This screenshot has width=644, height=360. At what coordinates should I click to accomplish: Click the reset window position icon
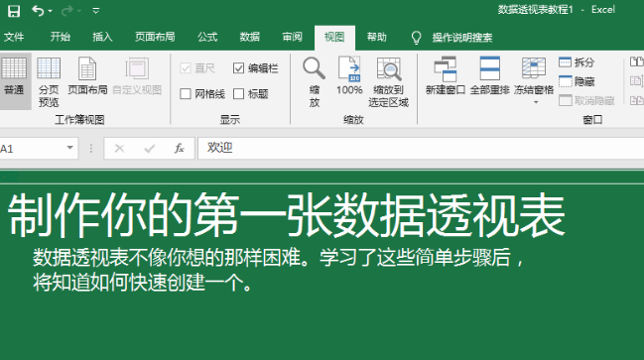point(637,100)
